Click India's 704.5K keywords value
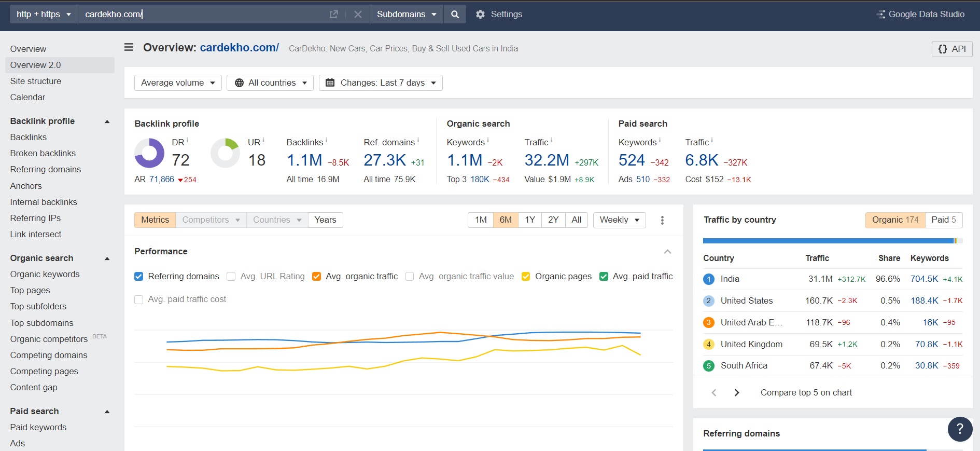Viewport: 980px width, 451px height. pyautogui.click(x=924, y=279)
